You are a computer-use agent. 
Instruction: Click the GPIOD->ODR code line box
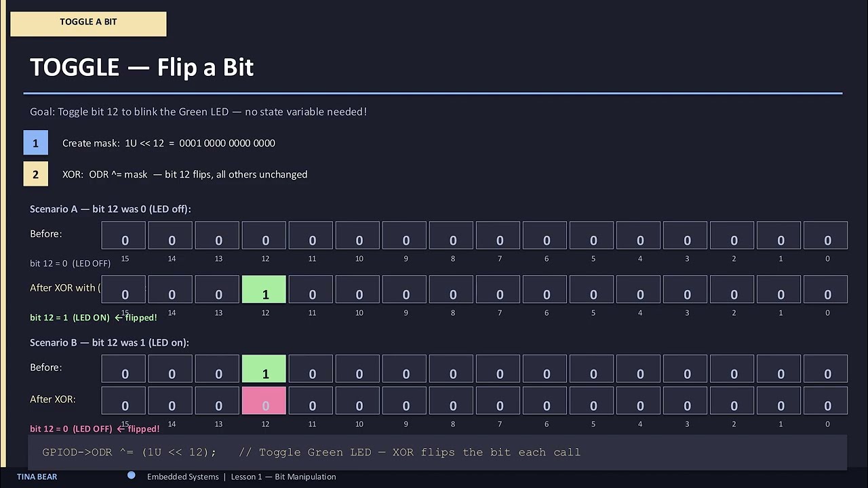click(x=438, y=452)
